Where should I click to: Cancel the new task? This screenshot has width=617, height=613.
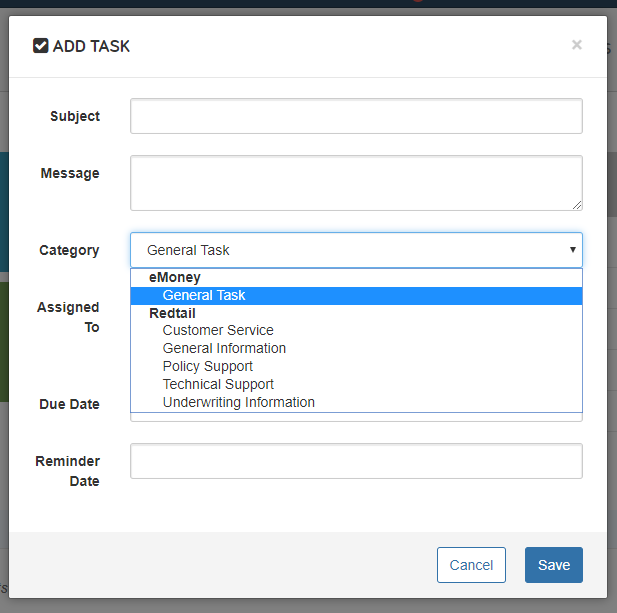click(471, 565)
